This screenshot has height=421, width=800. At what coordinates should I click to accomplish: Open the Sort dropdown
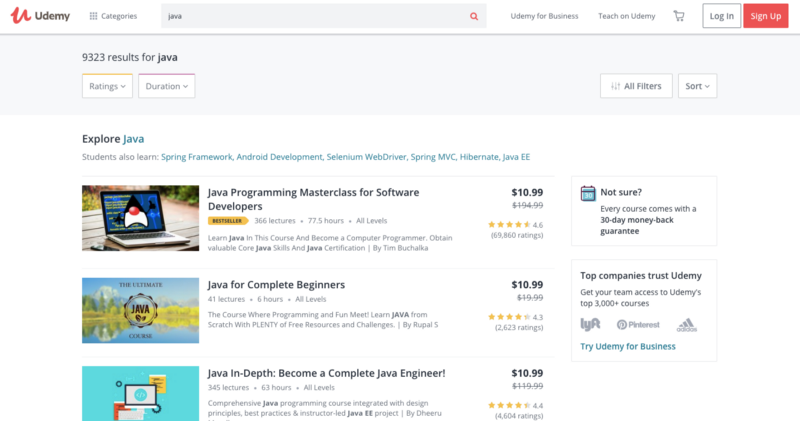(x=697, y=86)
